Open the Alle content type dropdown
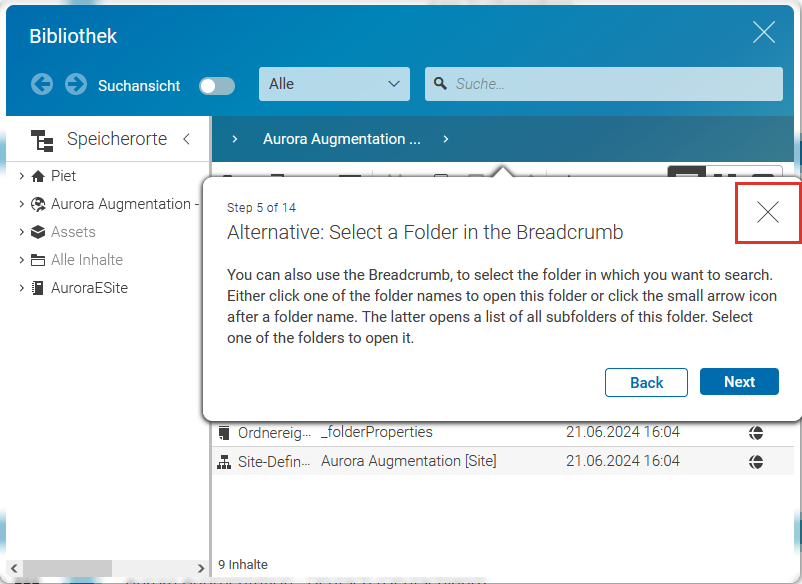This screenshot has width=802, height=584. point(334,84)
